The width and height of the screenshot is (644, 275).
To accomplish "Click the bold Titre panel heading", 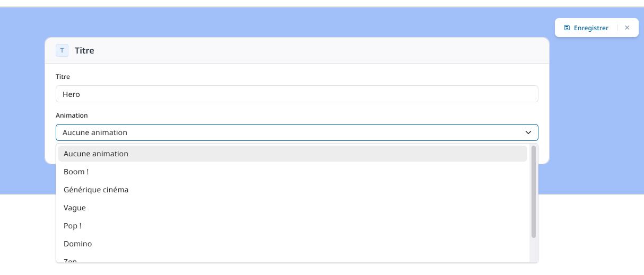I will click(84, 51).
